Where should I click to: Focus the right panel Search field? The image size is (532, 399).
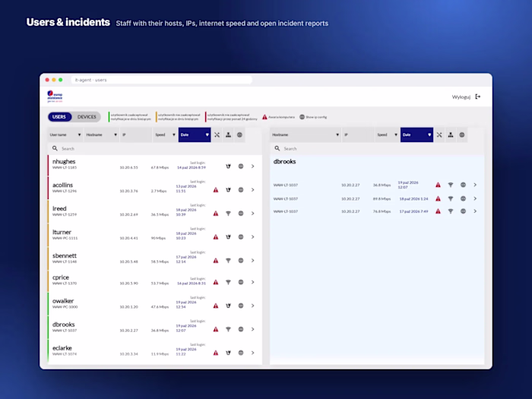click(x=377, y=149)
